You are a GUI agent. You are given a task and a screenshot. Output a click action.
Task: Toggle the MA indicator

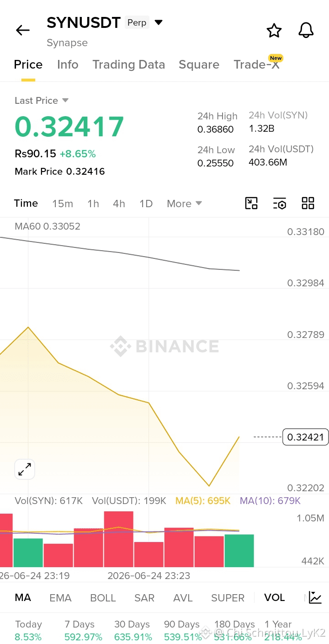(x=23, y=598)
